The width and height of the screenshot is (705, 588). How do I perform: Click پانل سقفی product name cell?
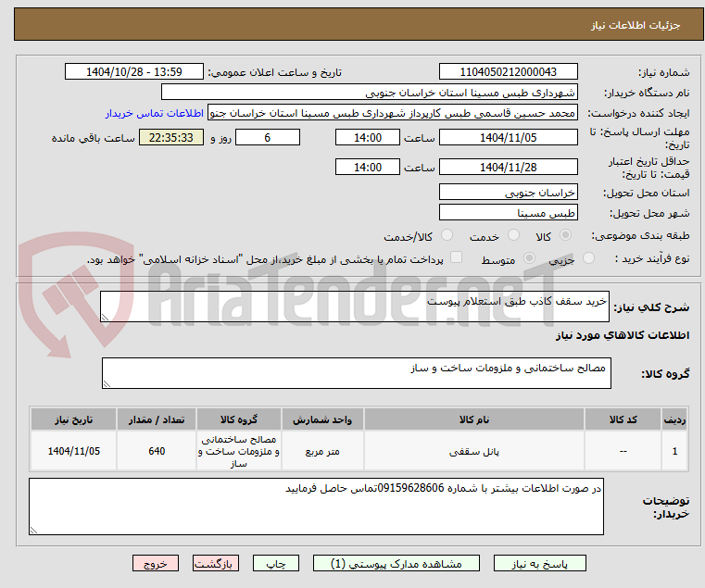coord(474,451)
